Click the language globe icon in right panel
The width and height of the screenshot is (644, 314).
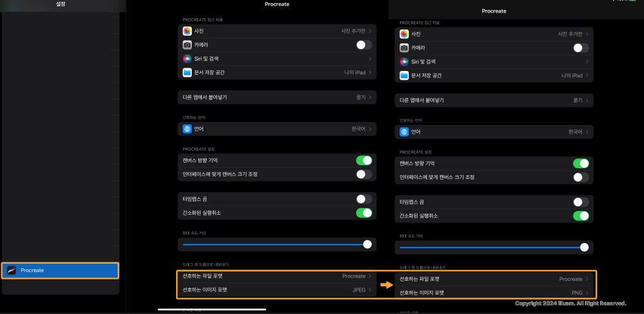pyautogui.click(x=404, y=132)
